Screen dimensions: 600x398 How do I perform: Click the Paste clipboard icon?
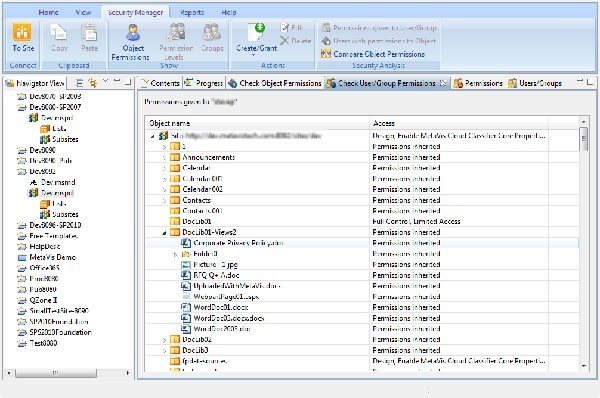[x=89, y=32]
